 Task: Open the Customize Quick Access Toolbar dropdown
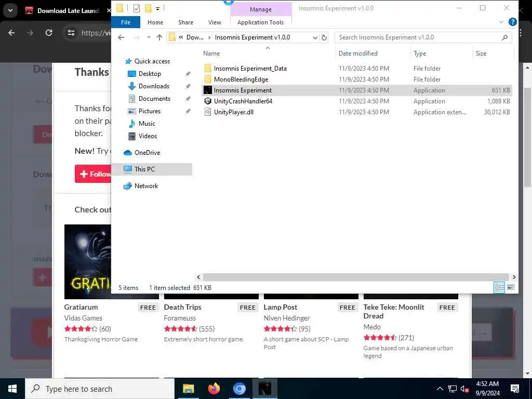(x=158, y=8)
